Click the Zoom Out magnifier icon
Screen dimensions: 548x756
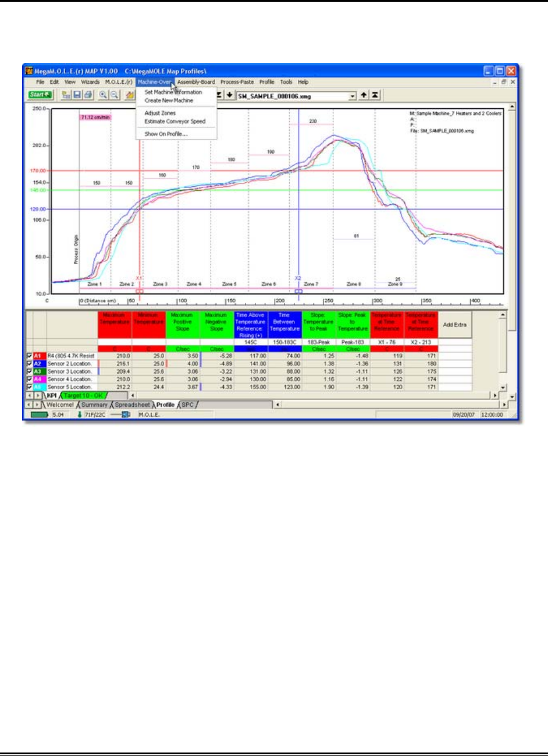pos(114,95)
